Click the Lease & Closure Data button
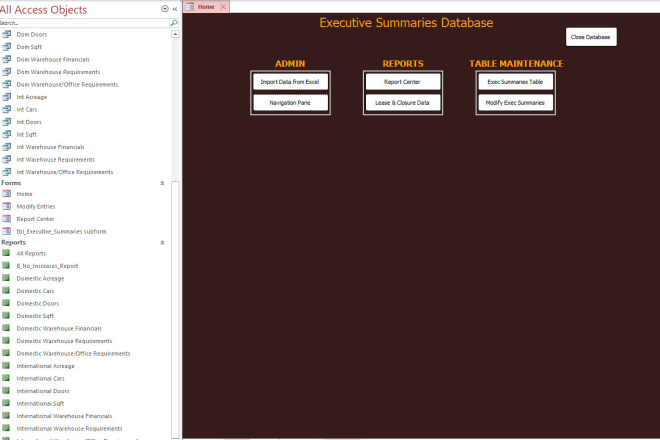Screen dimensions: 660x440 pyautogui.click(x=402, y=103)
